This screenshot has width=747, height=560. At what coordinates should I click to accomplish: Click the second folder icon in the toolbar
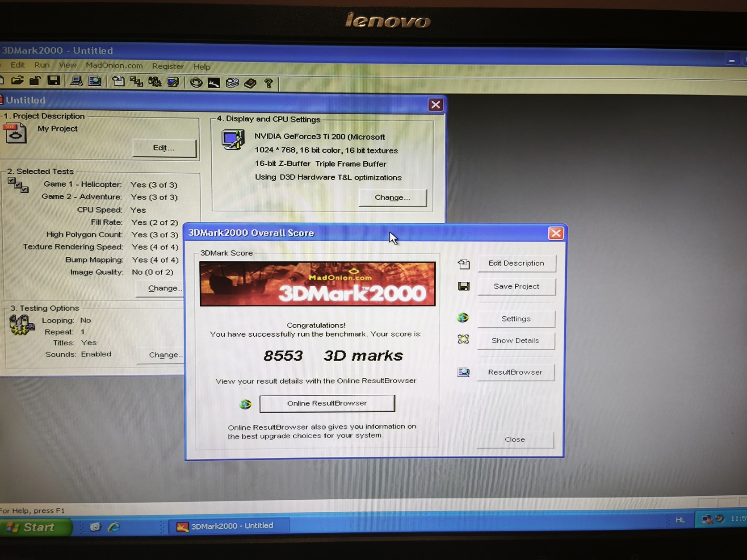(35, 81)
